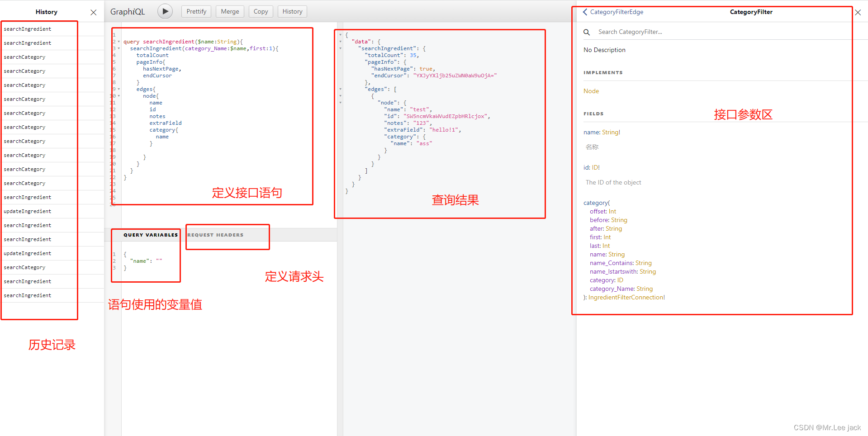Click the GraphiQL title
The height and width of the screenshot is (436, 868).
[128, 12]
